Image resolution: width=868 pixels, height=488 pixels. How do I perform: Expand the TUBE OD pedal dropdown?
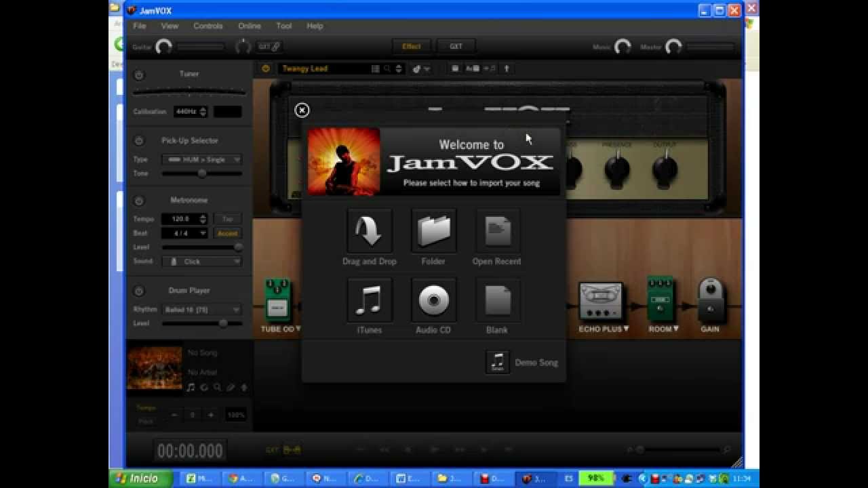(x=298, y=329)
